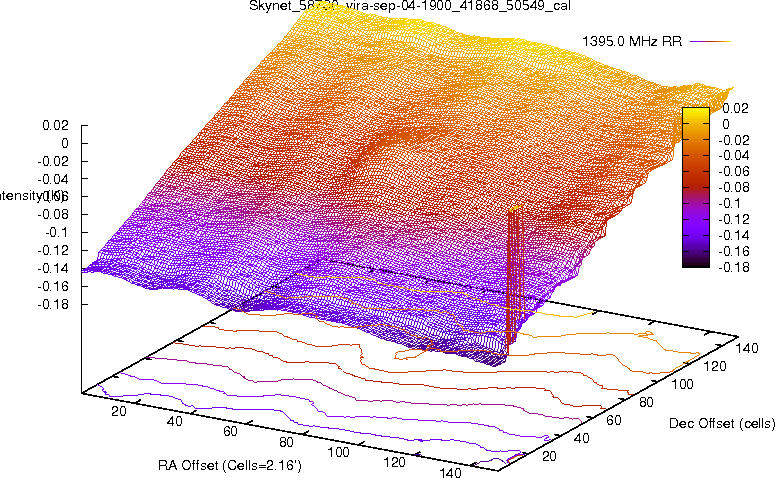Select the '1395.0 MHz RR' legend label
This screenshot has height=478, width=775.
[x=632, y=42]
